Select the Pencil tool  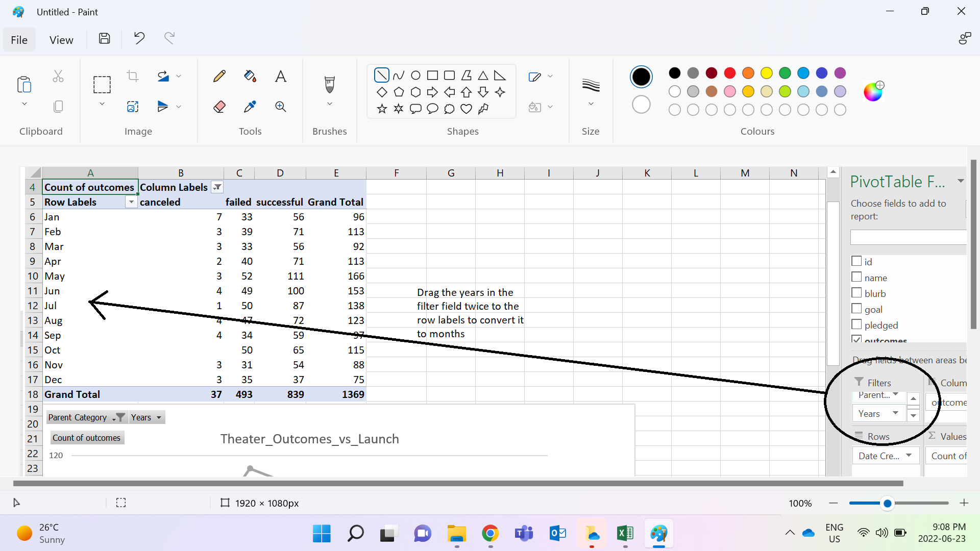[x=219, y=76]
